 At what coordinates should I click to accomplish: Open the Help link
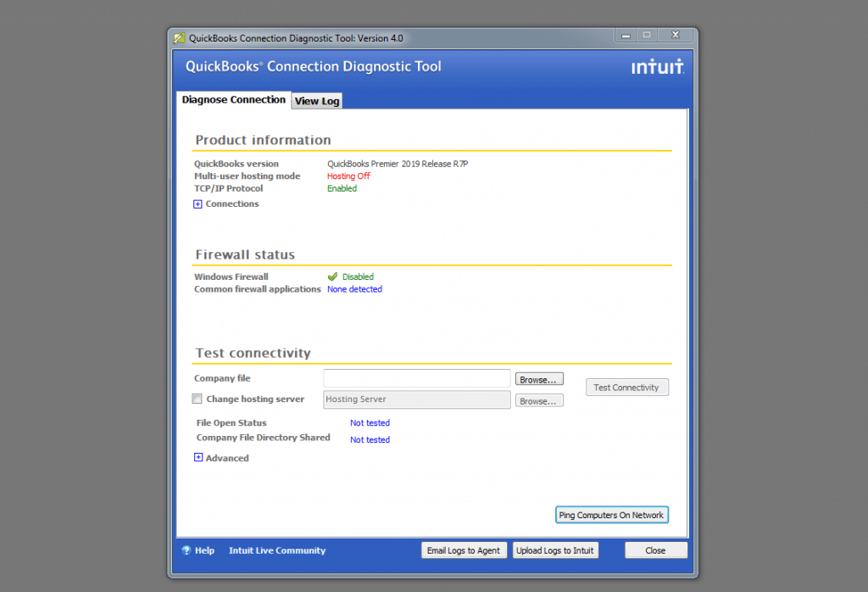click(x=204, y=550)
